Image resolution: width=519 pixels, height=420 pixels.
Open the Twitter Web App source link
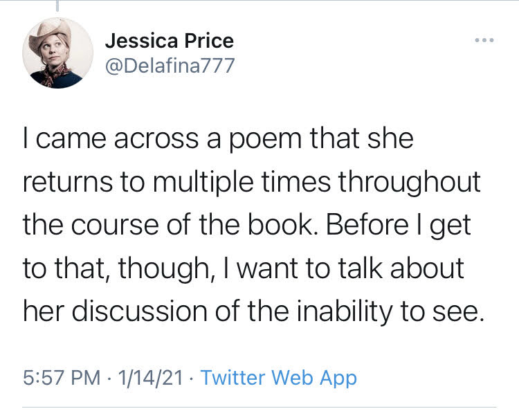(x=279, y=378)
